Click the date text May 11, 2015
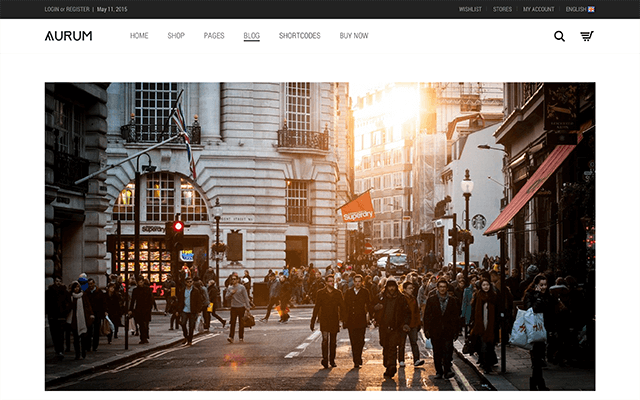 point(112,9)
